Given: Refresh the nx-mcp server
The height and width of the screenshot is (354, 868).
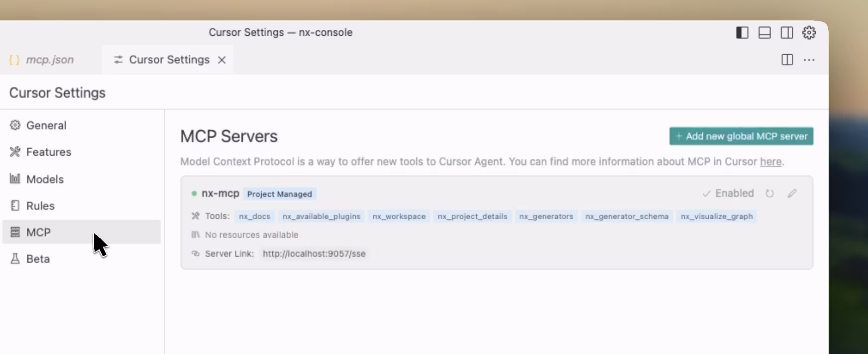Looking at the screenshot, I should tap(769, 193).
